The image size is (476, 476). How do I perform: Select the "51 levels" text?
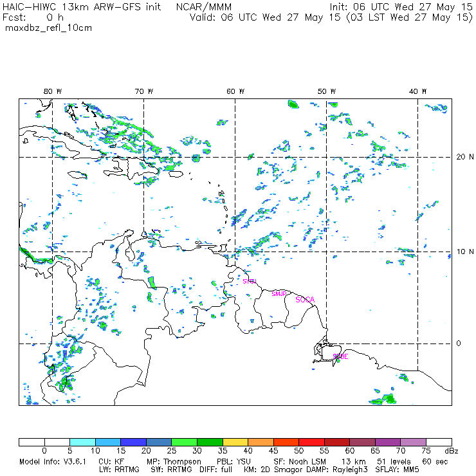(394, 462)
